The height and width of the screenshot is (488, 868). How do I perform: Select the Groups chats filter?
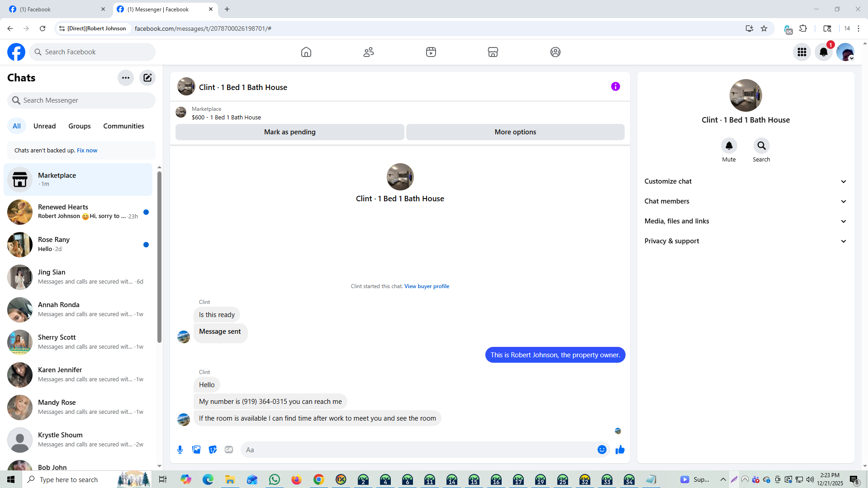[80, 126]
